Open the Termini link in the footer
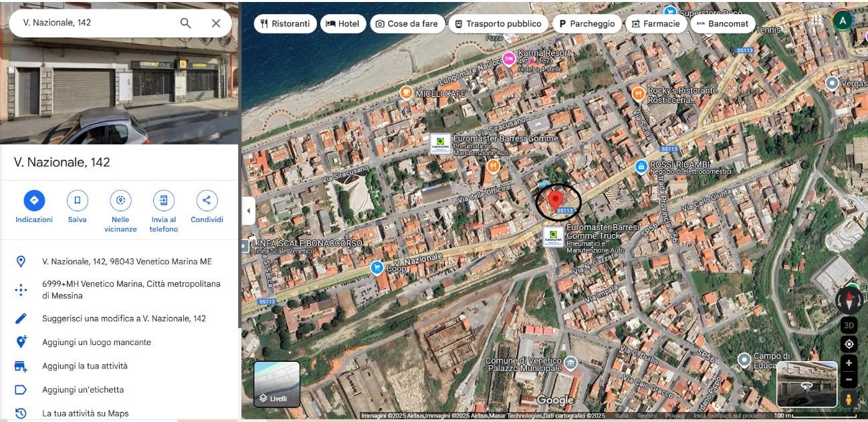Image resolution: width=868 pixels, height=422 pixels. (647, 416)
